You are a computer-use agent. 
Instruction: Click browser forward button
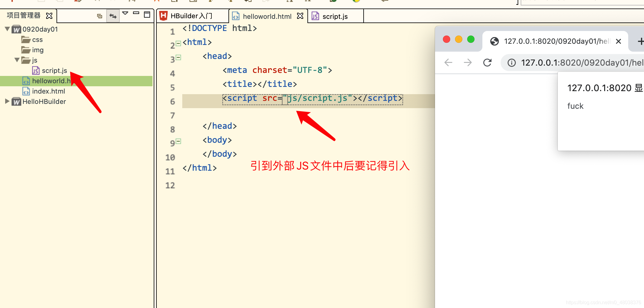click(x=468, y=63)
